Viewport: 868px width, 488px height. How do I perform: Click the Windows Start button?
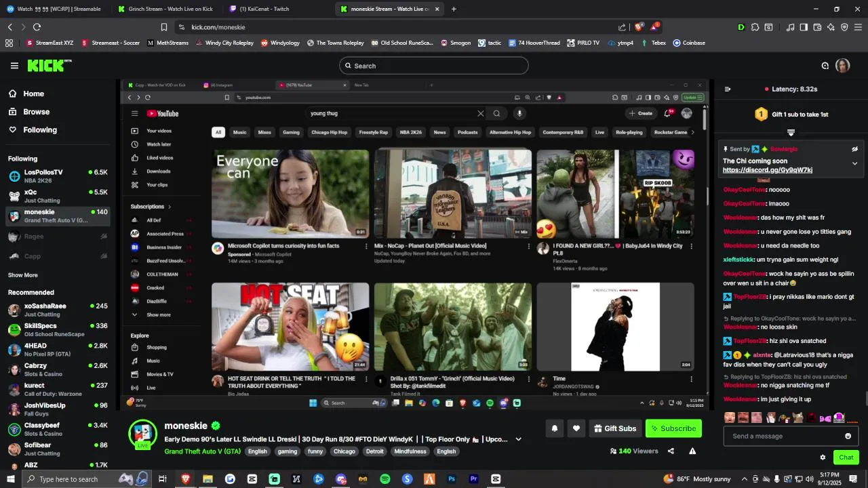pos(10,479)
